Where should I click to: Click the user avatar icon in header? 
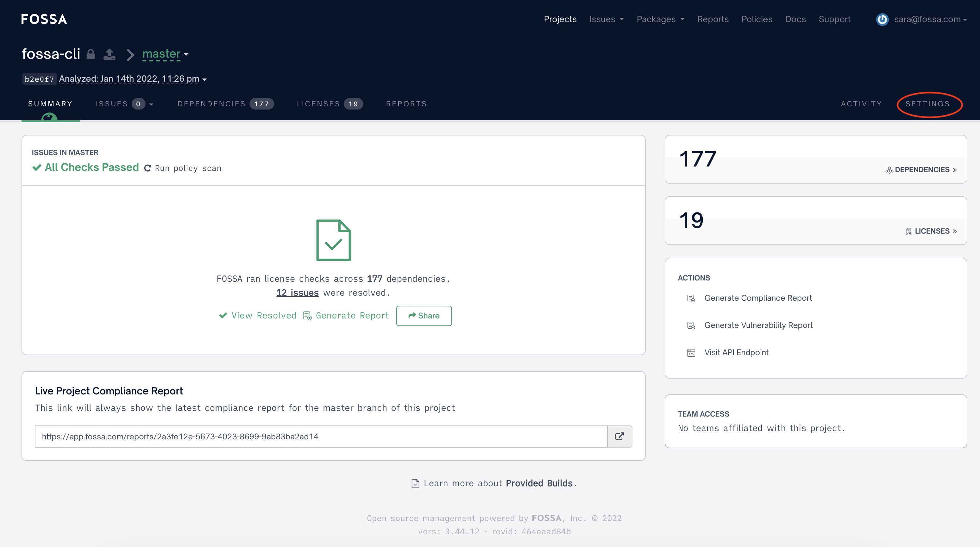pyautogui.click(x=882, y=19)
